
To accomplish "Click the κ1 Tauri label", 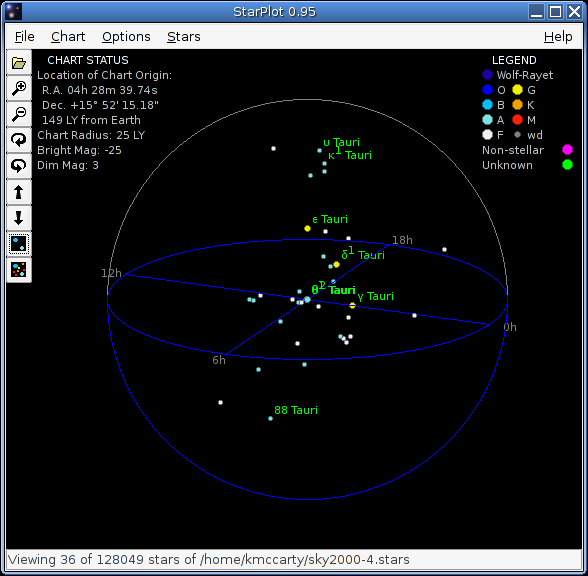I will (350, 154).
